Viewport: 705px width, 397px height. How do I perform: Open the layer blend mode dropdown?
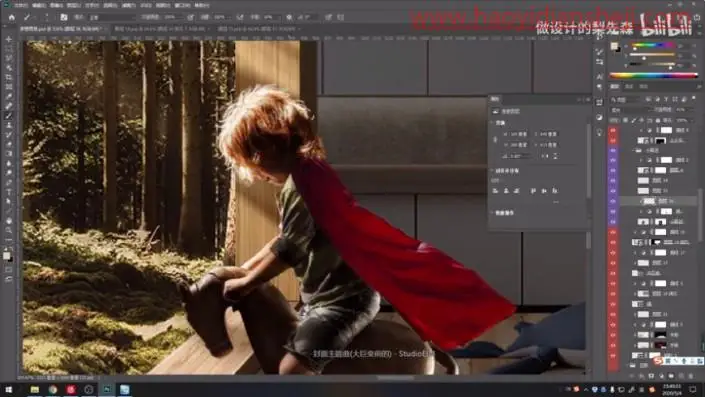[x=629, y=109]
